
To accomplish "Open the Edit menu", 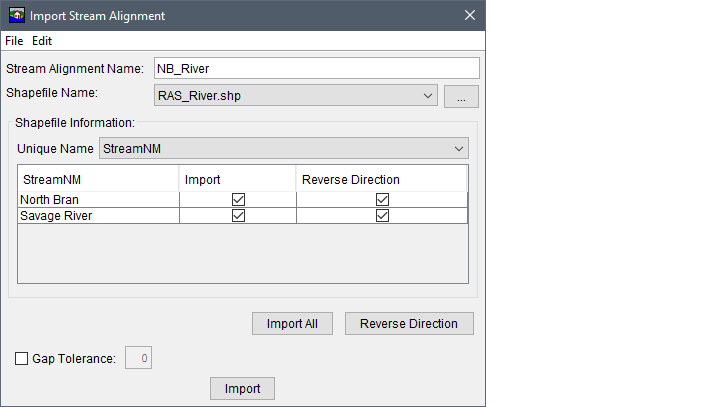I will click(42, 41).
